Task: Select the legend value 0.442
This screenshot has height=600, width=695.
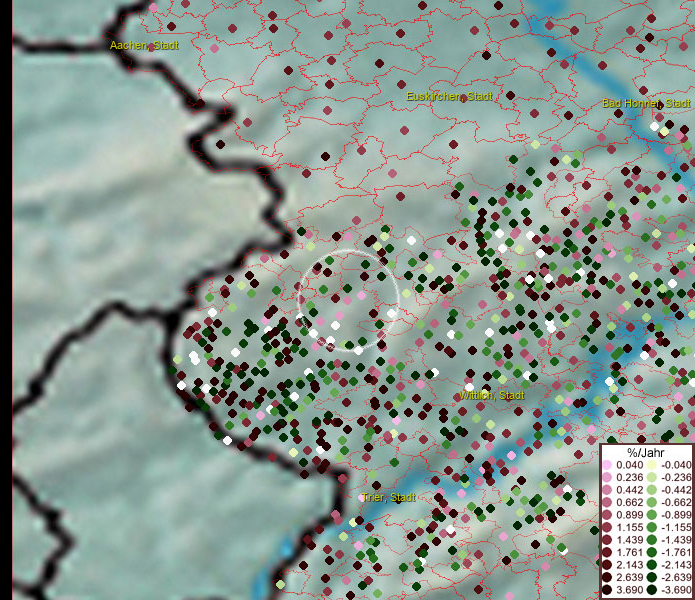Action: pos(629,490)
